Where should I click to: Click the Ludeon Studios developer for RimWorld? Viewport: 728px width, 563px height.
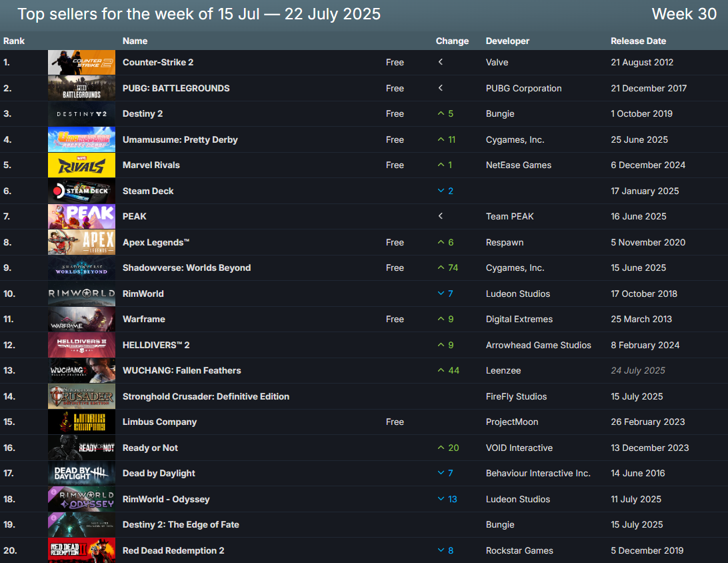pyautogui.click(x=518, y=294)
